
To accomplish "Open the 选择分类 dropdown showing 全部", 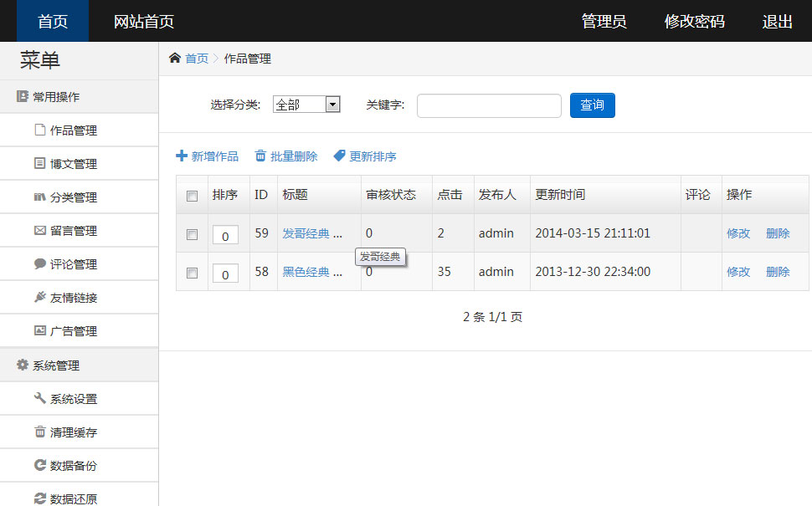I will pyautogui.click(x=306, y=105).
